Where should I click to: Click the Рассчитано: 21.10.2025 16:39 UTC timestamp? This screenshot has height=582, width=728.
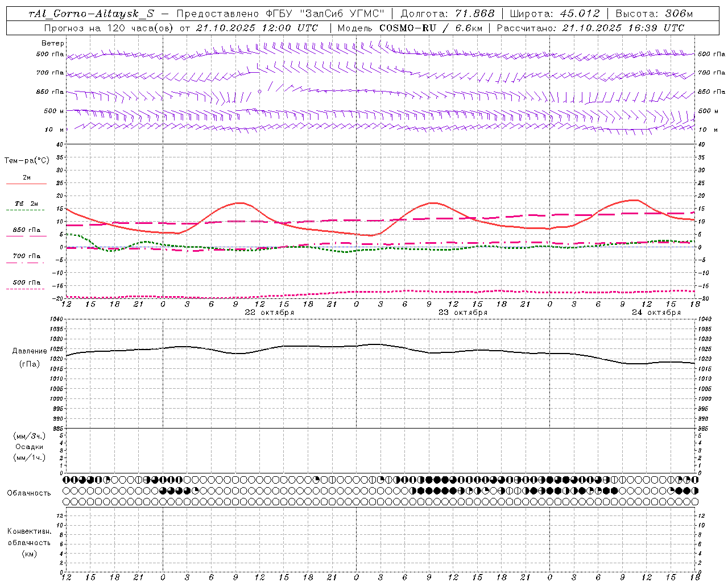click(590, 28)
